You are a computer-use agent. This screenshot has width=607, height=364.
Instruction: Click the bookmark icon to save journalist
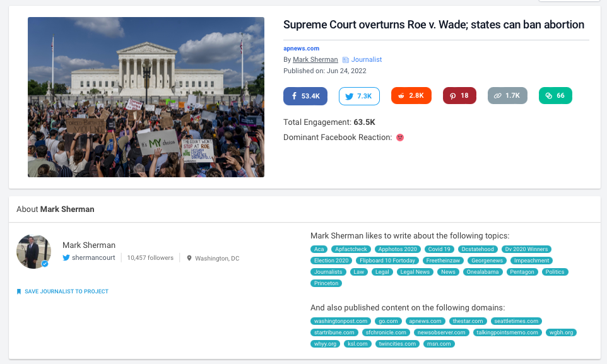(x=19, y=291)
